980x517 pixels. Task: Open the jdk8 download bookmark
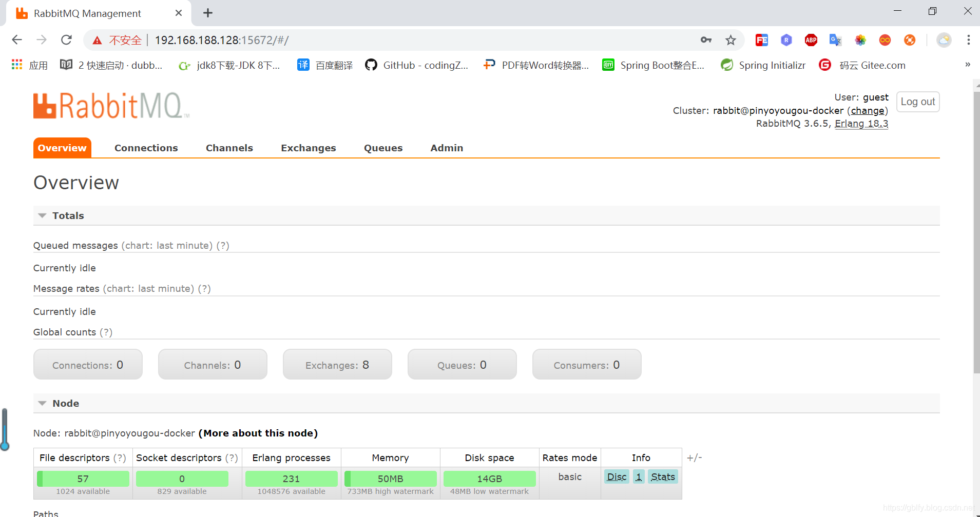(x=229, y=65)
